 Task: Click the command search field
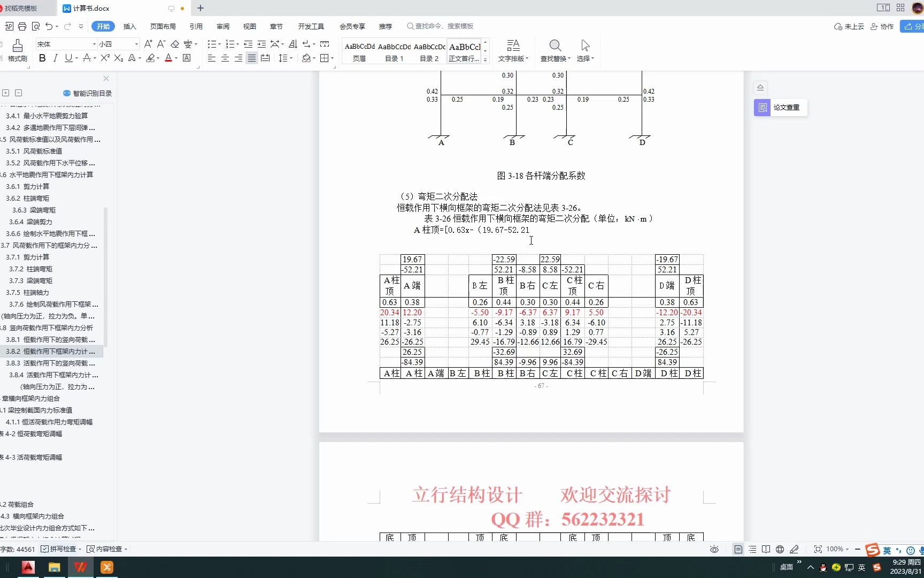[x=441, y=26]
